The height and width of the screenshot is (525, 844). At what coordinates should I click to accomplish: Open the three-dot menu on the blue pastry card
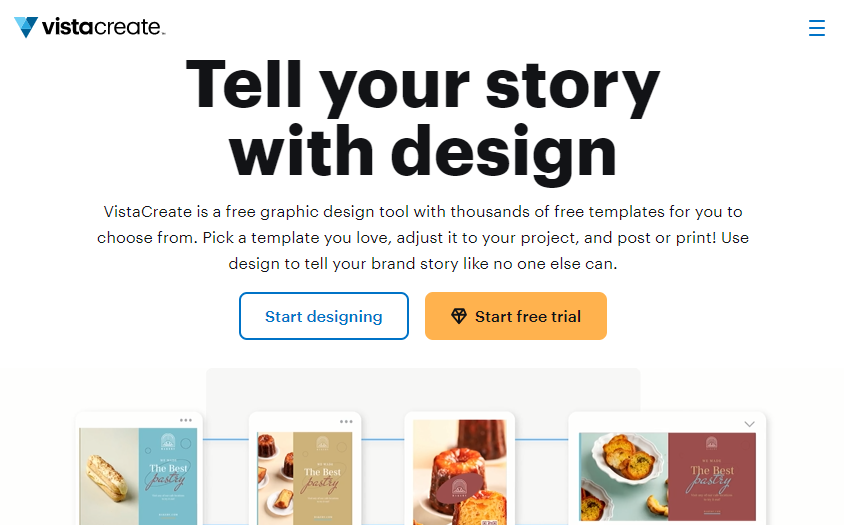(x=186, y=421)
